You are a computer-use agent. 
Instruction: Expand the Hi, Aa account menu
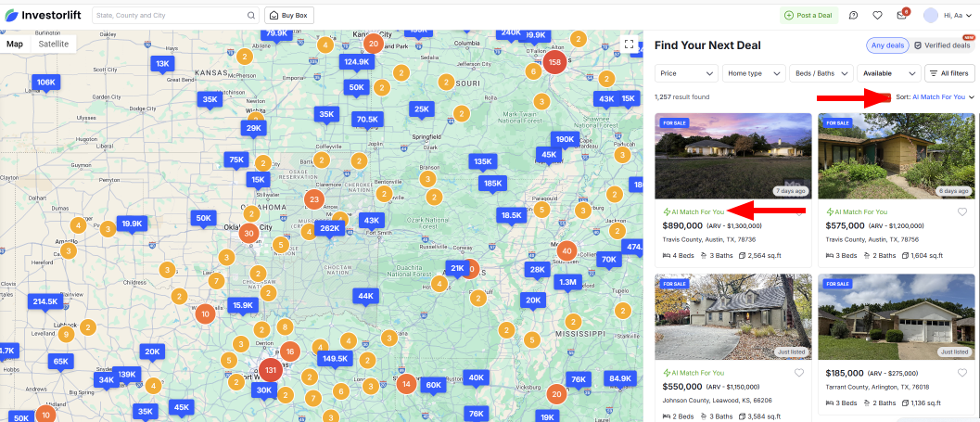point(958,16)
